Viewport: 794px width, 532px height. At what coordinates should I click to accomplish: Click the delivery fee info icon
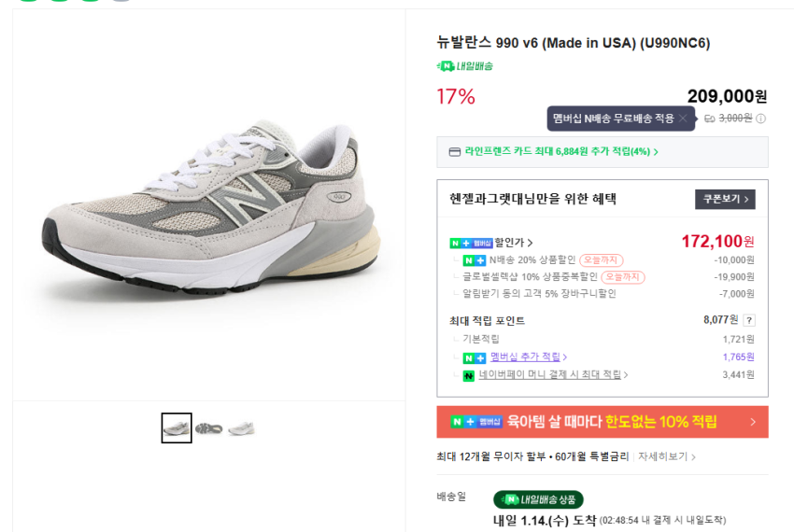[760, 119]
